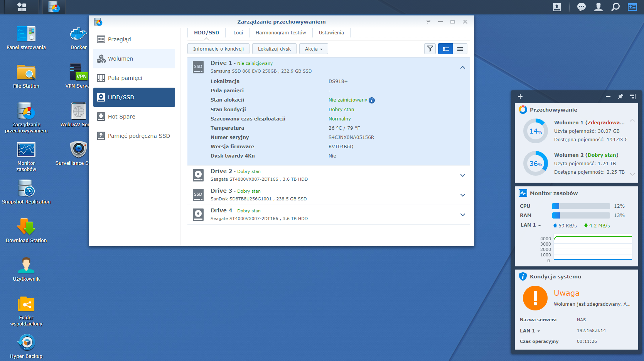
Task: Click the RAM usage bar
Action: (581, 215)
